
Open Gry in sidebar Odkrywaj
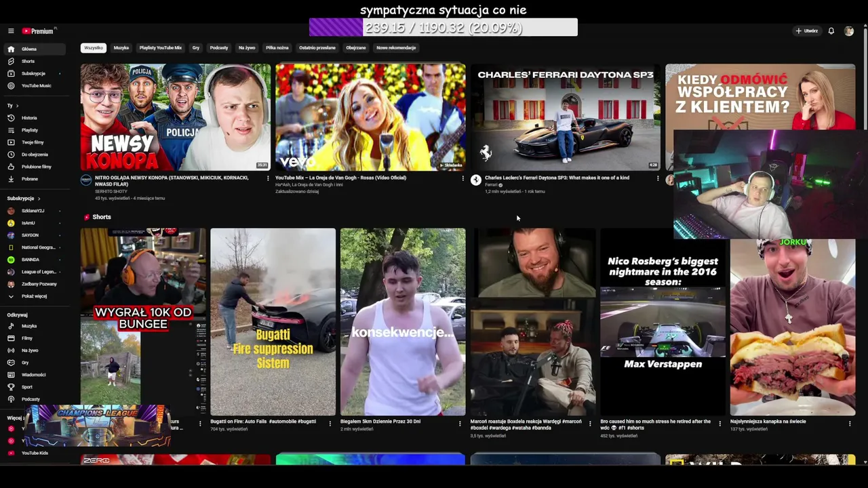tap(34, 363)
